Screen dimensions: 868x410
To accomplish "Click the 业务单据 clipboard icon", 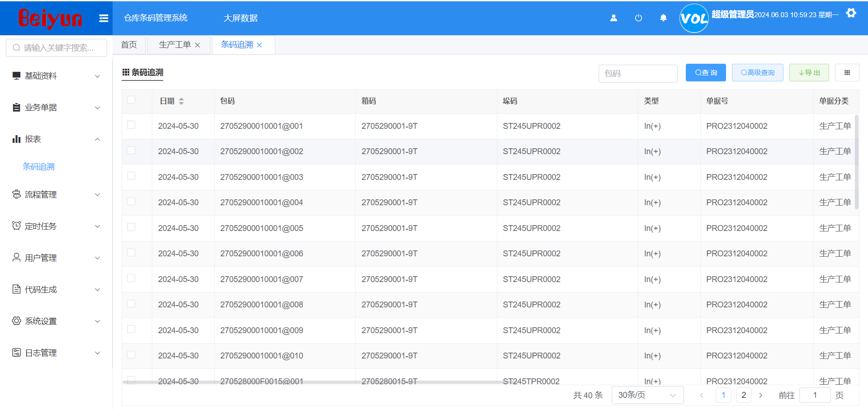I will 16,107.
